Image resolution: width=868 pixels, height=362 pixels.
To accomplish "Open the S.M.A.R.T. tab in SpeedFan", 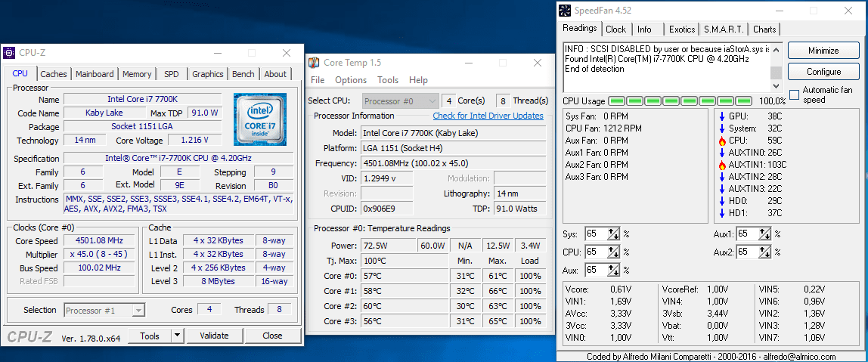I will (x=724, y=29).
